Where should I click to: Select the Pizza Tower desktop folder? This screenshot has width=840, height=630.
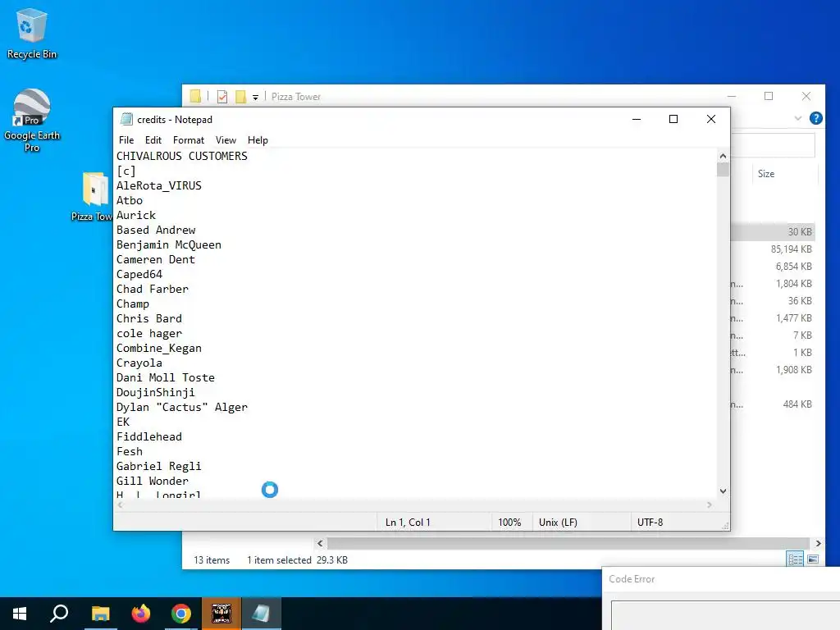[x=92, y=196]
